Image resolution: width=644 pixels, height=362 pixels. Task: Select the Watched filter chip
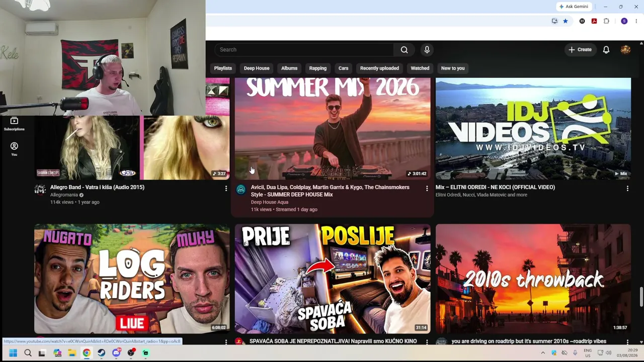[x=420, y=68]
